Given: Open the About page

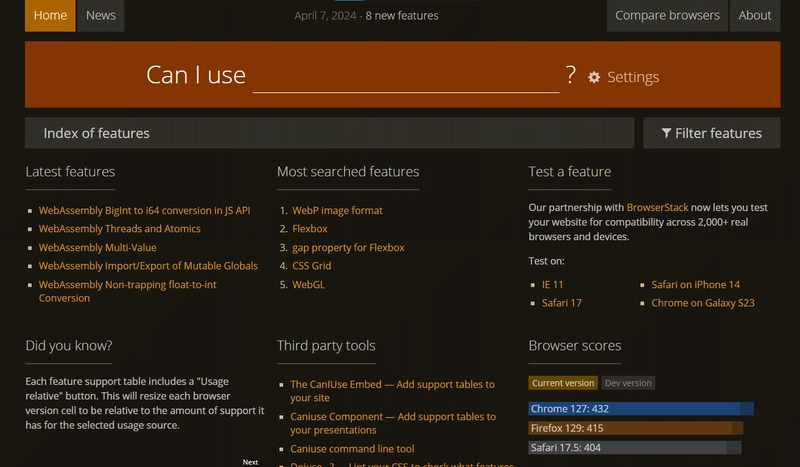Looking at the screenshot, I should coord(755,15).
